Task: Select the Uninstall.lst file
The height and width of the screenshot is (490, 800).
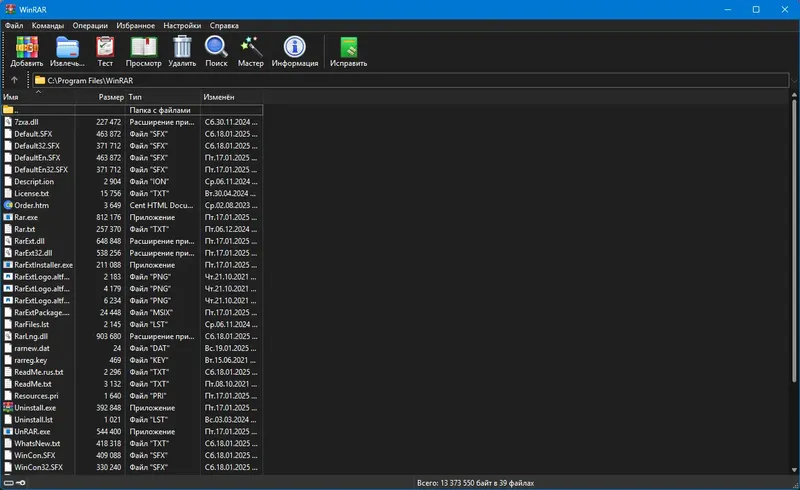Action: [33, 420]
